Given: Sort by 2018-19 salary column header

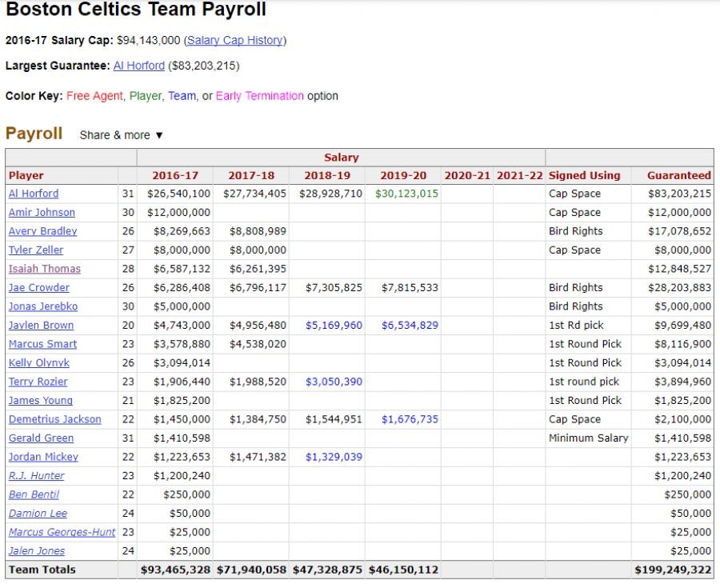Looking at the screenshot, I should point(327,175).
